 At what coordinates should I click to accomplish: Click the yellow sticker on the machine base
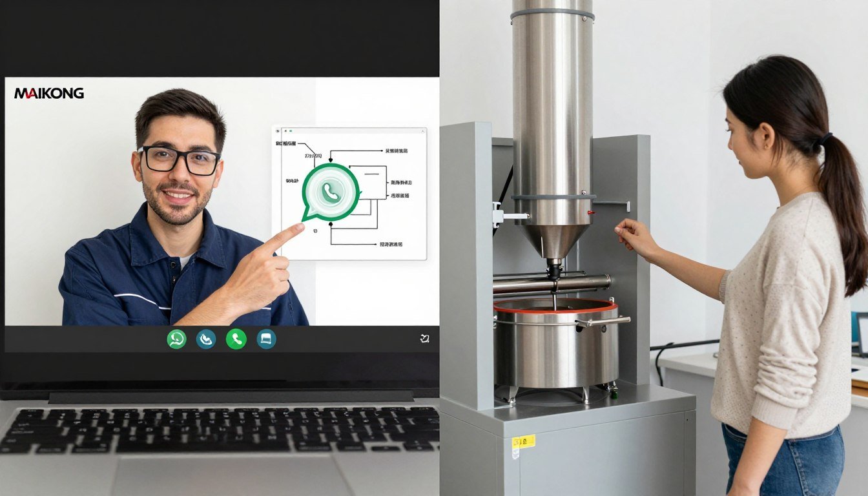point(523,442)
